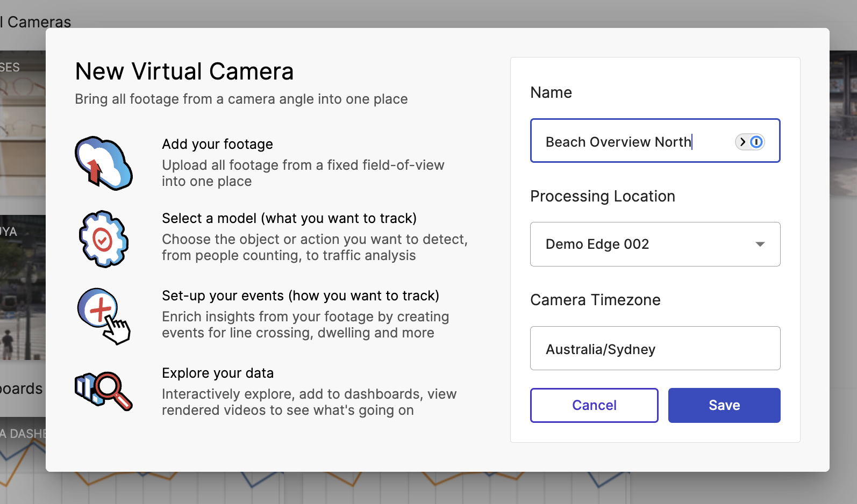
Task: Expand the Processing Location dropdown arrow
Action: [760, 244]
